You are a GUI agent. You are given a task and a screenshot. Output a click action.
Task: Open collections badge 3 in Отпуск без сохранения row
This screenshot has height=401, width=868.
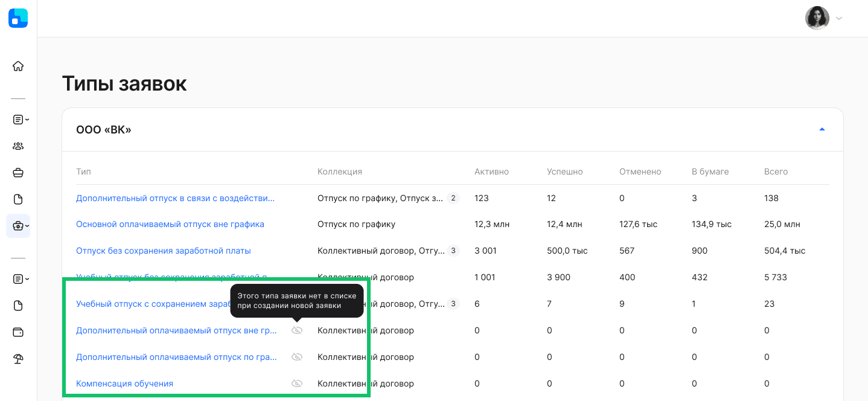453,251
